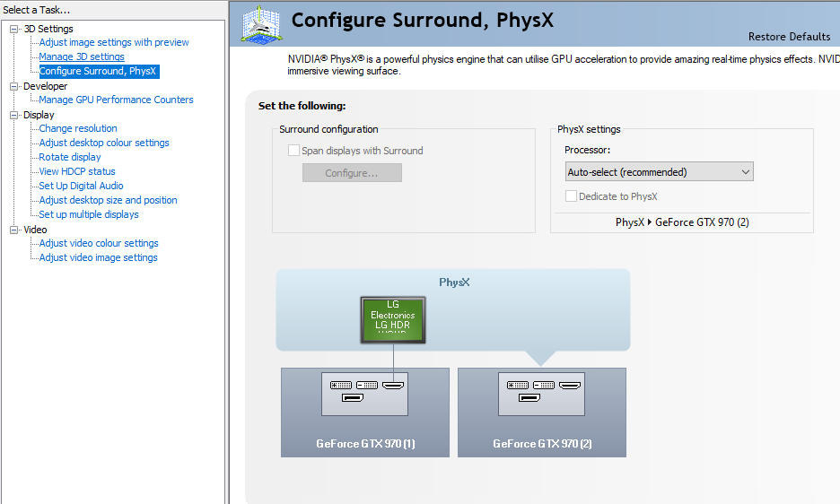840x504 pixels.
Task: Click the Configure... button
Action: [352, 173]
